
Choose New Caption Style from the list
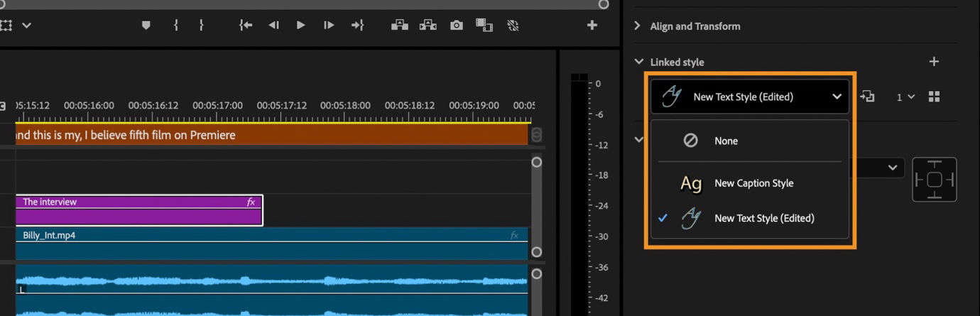pos(749,183)
